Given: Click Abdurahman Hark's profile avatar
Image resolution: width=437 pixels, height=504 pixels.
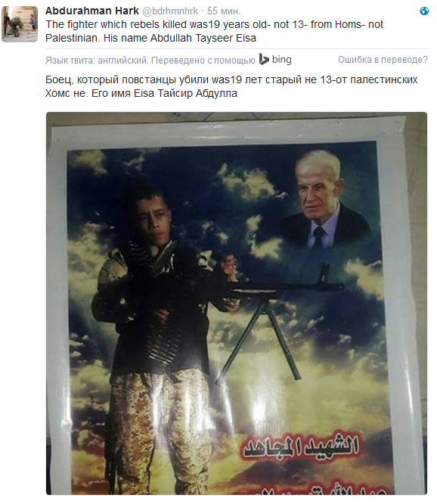Looking at the screenshot, I should click(x=20, y=23).
